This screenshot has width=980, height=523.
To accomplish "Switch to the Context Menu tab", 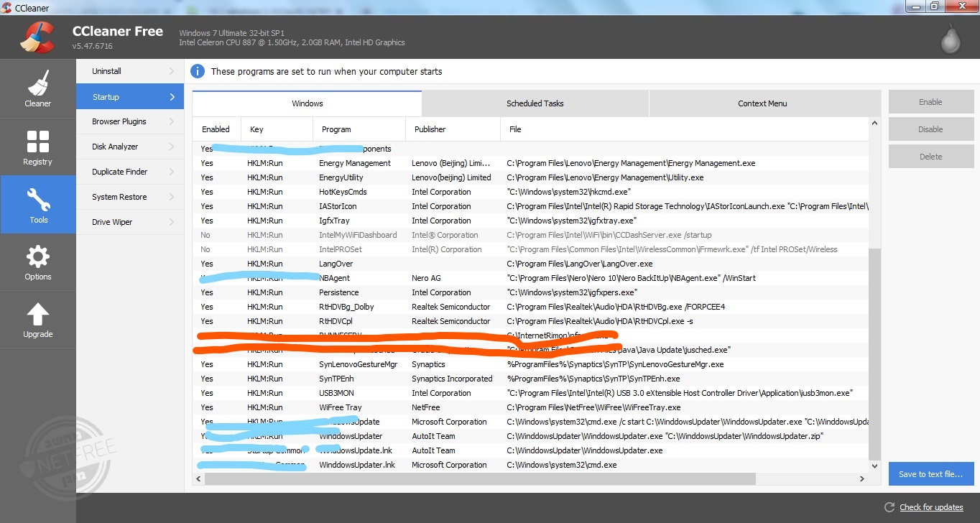I will click(763, 103).
